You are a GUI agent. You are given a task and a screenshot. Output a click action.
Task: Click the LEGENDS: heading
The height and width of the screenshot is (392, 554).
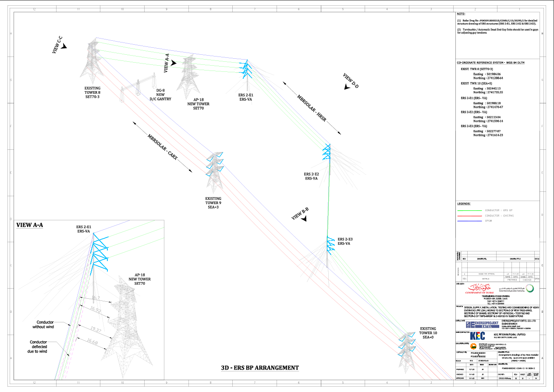(464, 204)
